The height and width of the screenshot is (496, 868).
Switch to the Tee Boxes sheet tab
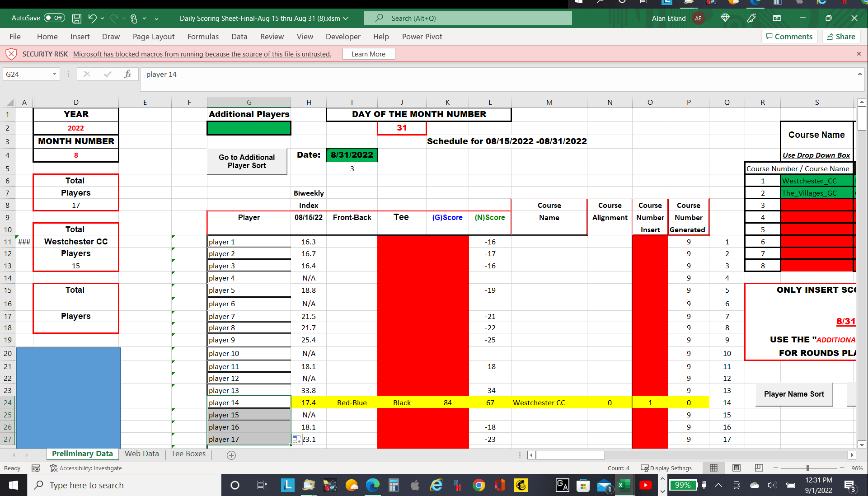pyautogui.click(x=188, y=454)
